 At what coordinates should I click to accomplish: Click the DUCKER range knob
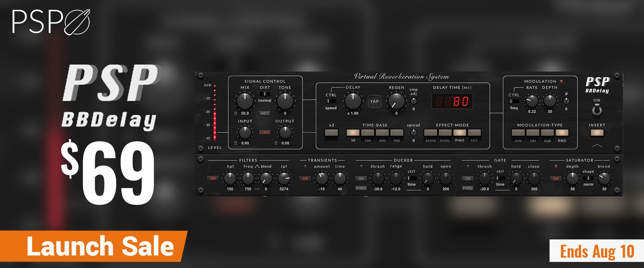click(396, 178)
